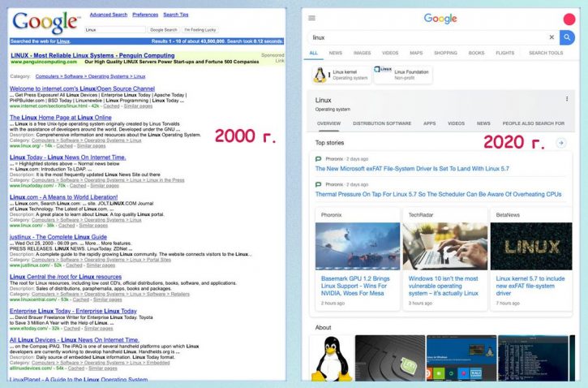Open Linux Central /root result

click(x=66, y=277)
